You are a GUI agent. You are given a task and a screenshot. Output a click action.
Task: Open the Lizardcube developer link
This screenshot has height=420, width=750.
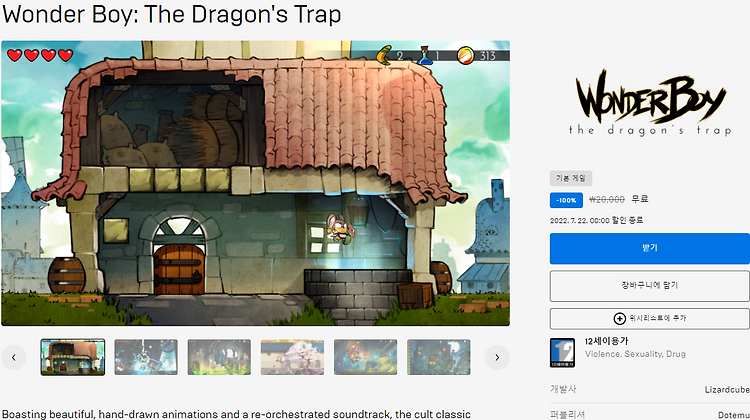(727, 389)
